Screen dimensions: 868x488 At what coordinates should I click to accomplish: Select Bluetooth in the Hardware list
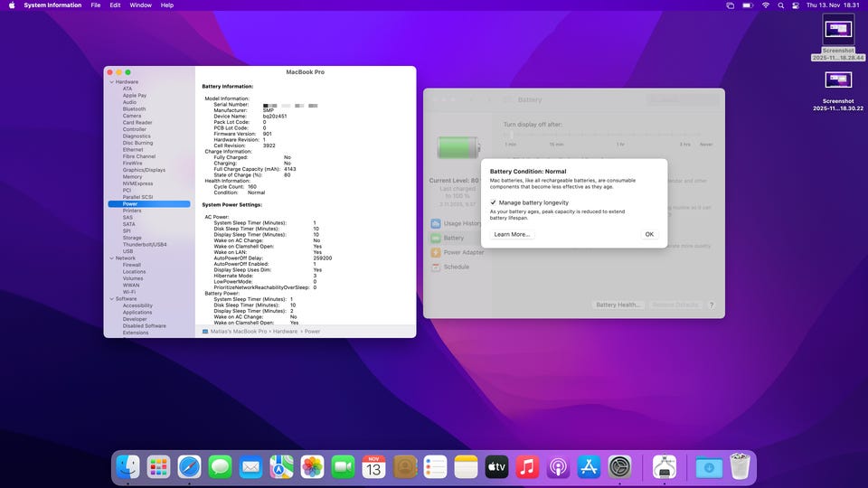(134, 109)
